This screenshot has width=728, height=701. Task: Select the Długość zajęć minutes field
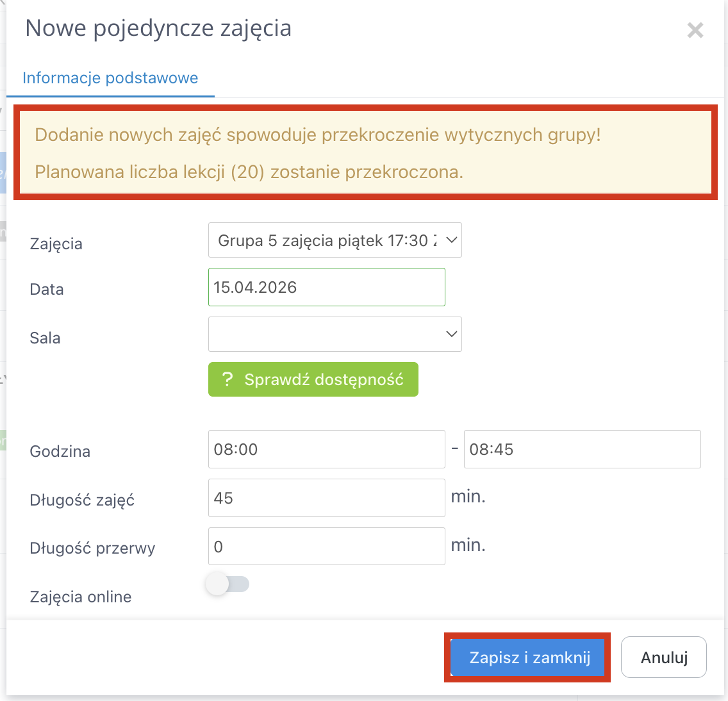[326, 498]
